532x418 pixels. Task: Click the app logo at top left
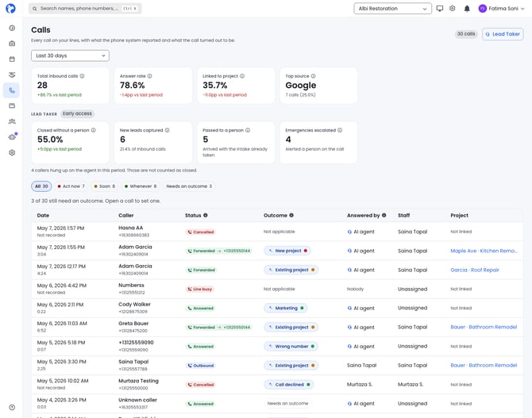pyautogui.click(x=11, y=9)
